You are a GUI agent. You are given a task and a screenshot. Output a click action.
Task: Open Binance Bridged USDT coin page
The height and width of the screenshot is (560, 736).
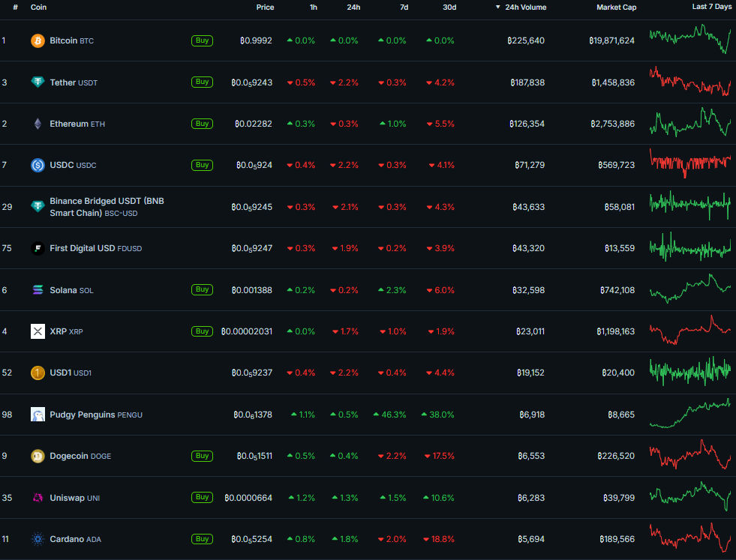pos(107,207)
